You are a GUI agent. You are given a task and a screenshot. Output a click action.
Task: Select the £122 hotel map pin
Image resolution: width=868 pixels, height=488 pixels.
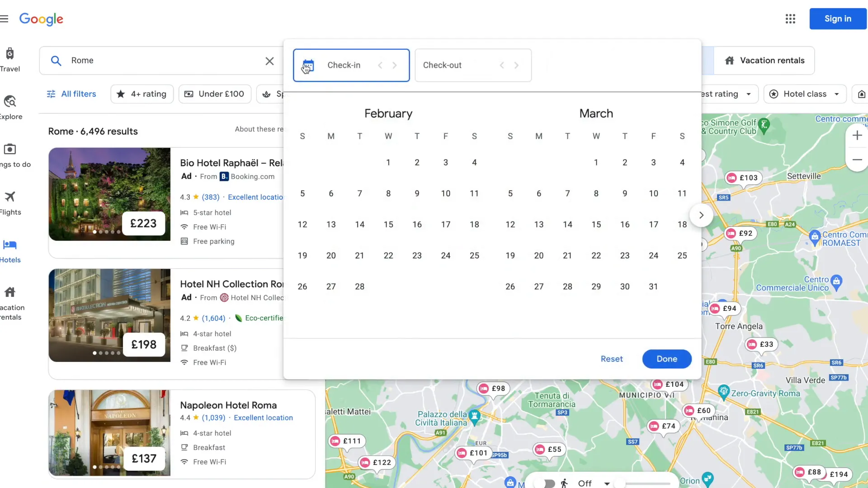point(377,463)
